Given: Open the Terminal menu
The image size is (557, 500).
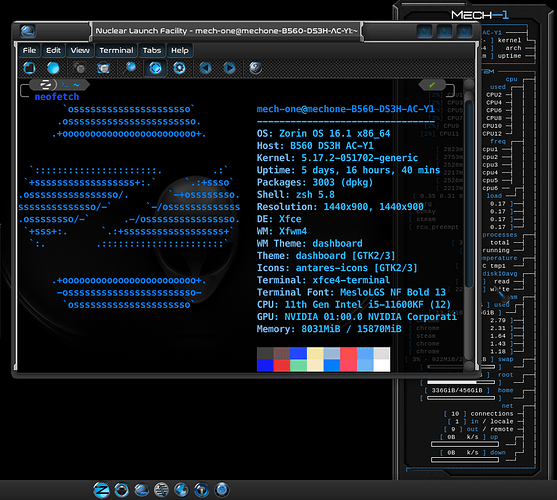Looking at the screenshot, I should point(116,50).
